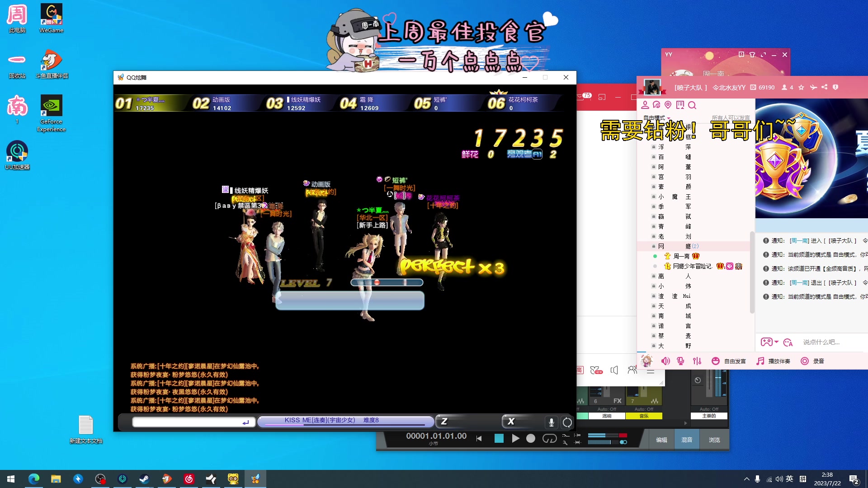Open the 自由模式 mode dropdown in YY

click(656, 118)
